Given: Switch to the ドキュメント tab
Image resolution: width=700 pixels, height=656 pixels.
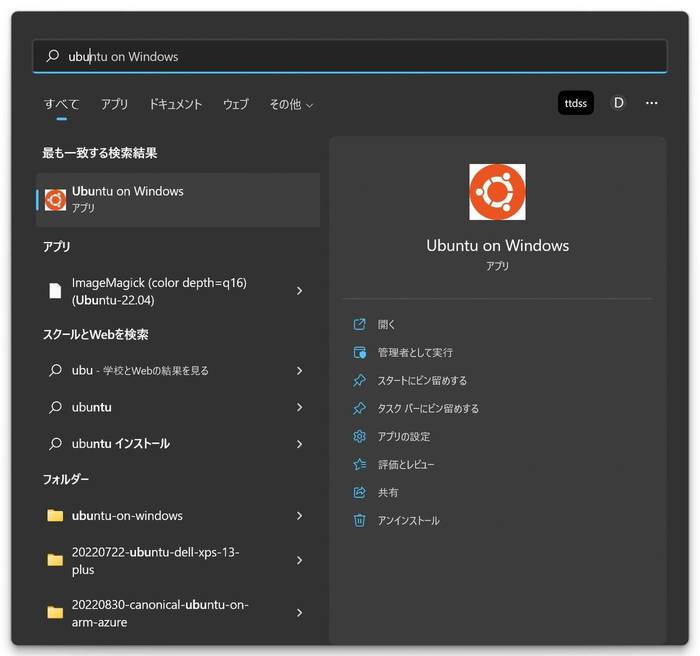Looking at the screenshot, I should click(175, 104).
